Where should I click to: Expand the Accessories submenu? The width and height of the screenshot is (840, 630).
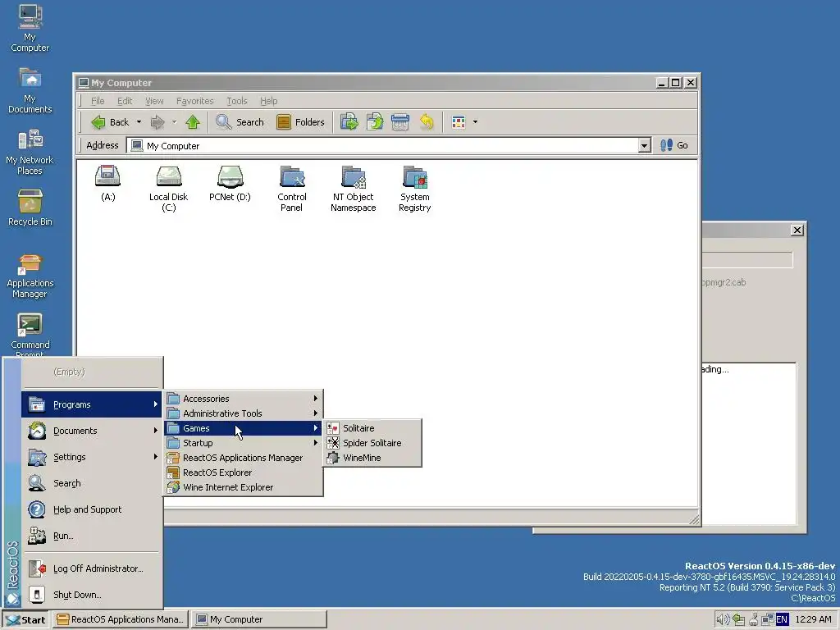point(243,399)
